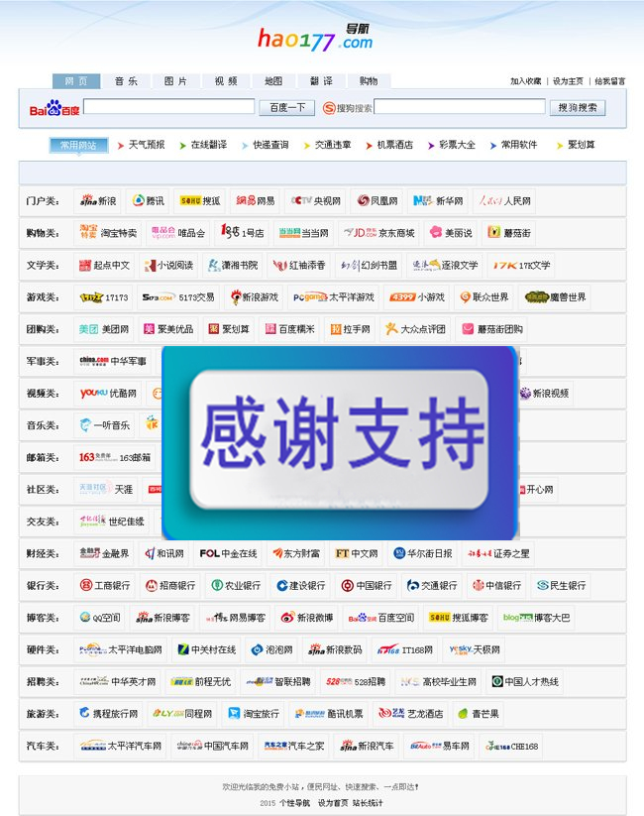Open the 淘宝特卖 shopping link

click(x=108, y=233)
